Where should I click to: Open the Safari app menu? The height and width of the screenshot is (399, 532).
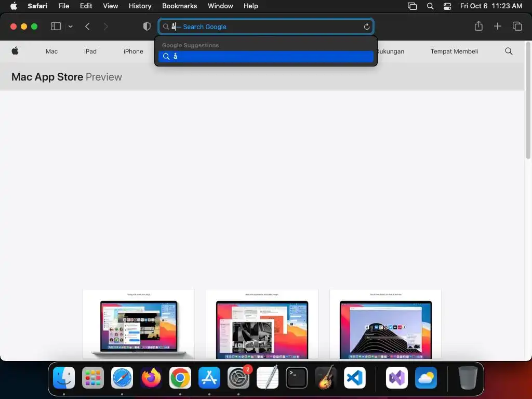[x=37, y=6]
